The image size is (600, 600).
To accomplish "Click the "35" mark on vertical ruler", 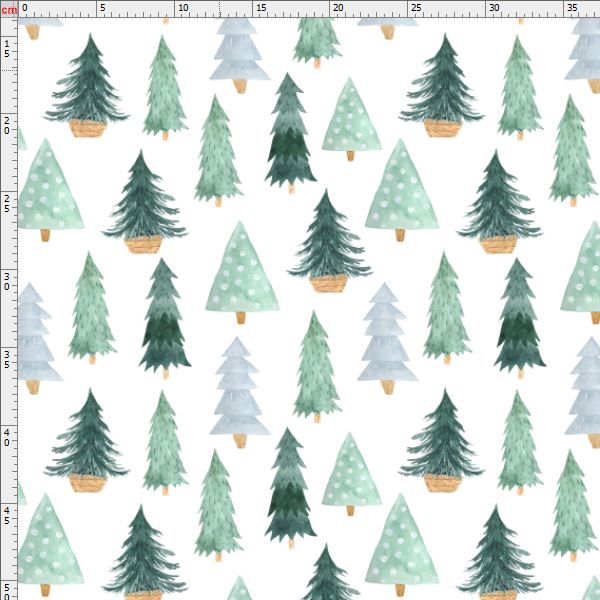I will pyautogui.click(x=7, y=359).
